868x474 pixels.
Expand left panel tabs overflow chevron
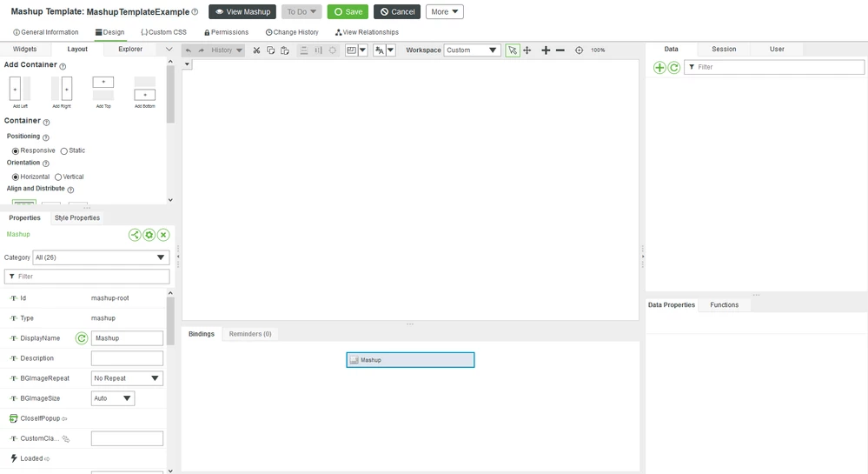(169, 50)
